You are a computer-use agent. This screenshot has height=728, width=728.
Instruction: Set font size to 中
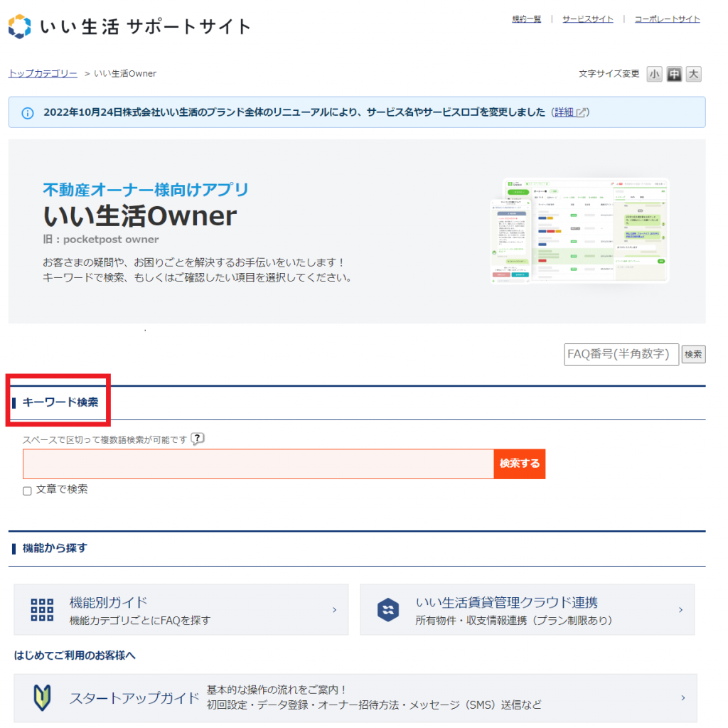point(674,74)
